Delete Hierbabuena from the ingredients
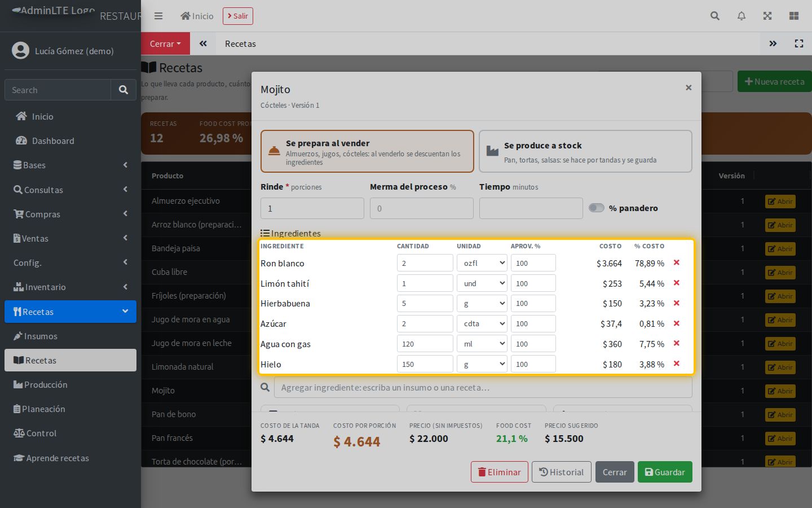 click(x=677, y=303)
